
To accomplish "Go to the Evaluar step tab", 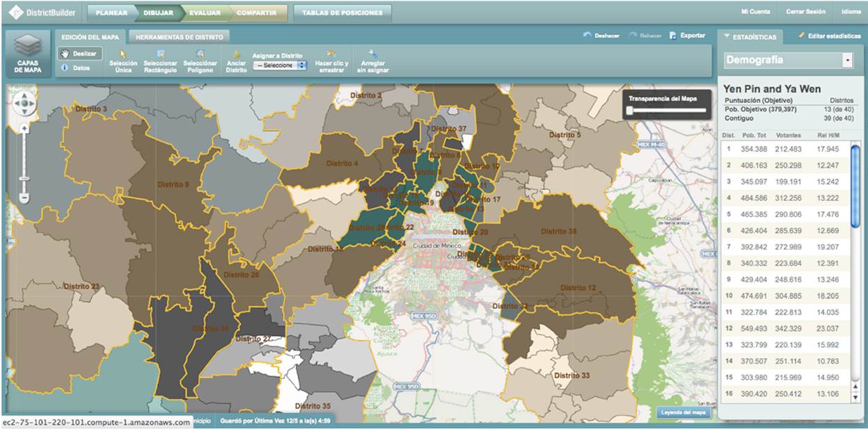I will [205, 13].
